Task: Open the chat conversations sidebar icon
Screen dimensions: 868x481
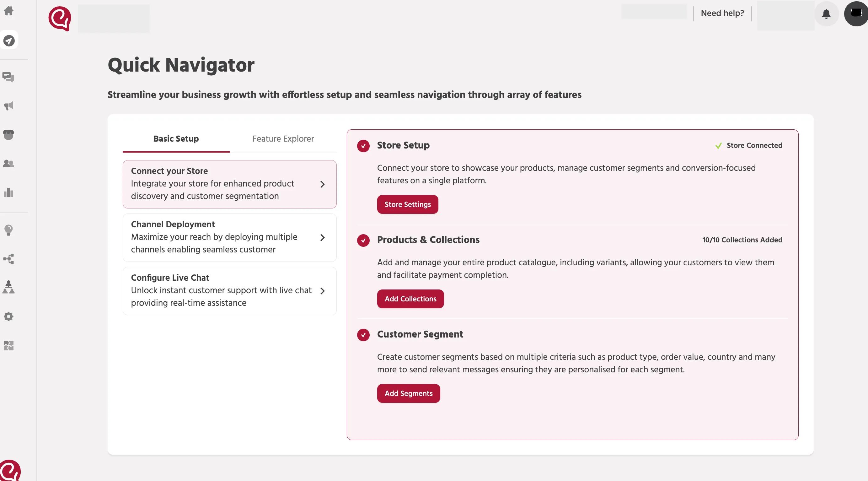Action: (x=8, y=77)
